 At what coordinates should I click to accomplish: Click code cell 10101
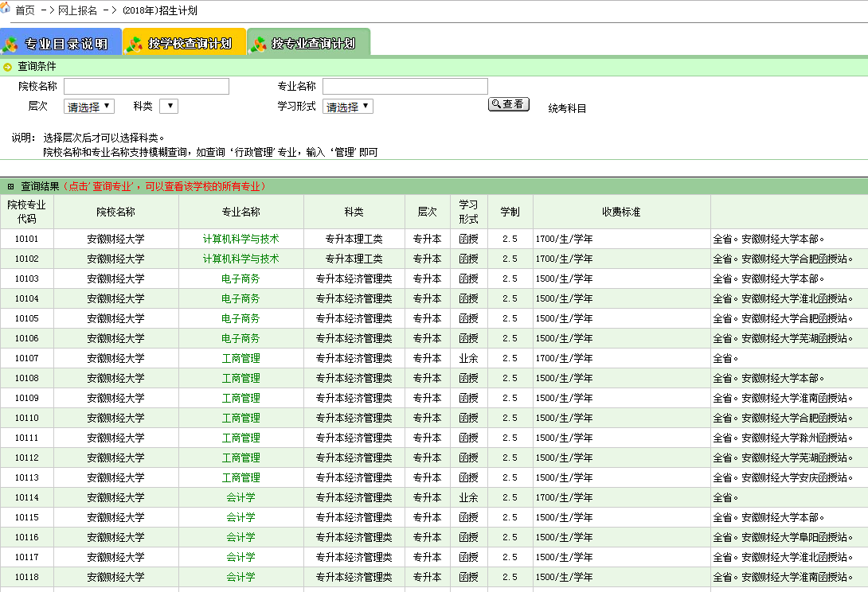pyautogui.click(x=26, y=239)
